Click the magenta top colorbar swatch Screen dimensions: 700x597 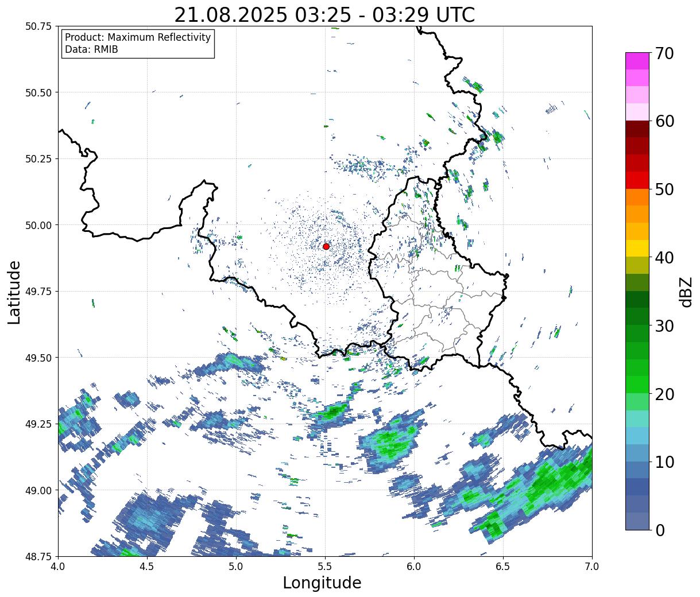click(637, 61)
